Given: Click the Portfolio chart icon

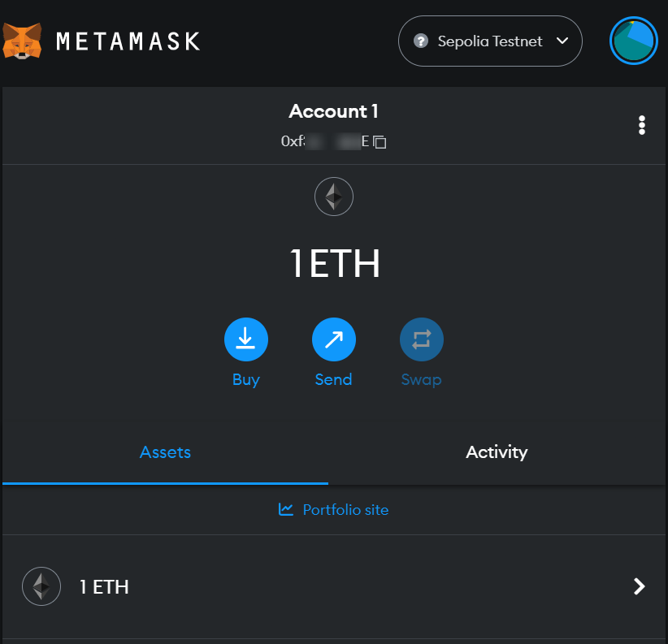Looking at the screenshot, I should click(286, 510).
